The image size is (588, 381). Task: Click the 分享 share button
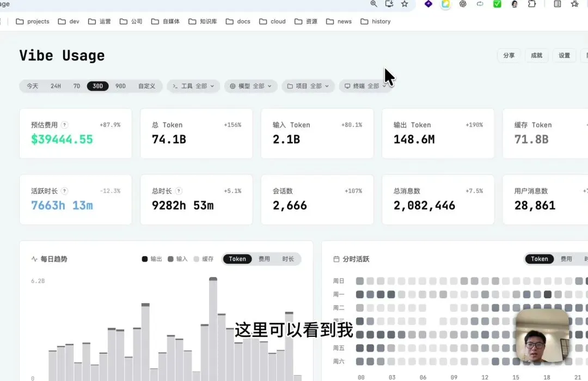pyautogui.click(x=509, y=56)
